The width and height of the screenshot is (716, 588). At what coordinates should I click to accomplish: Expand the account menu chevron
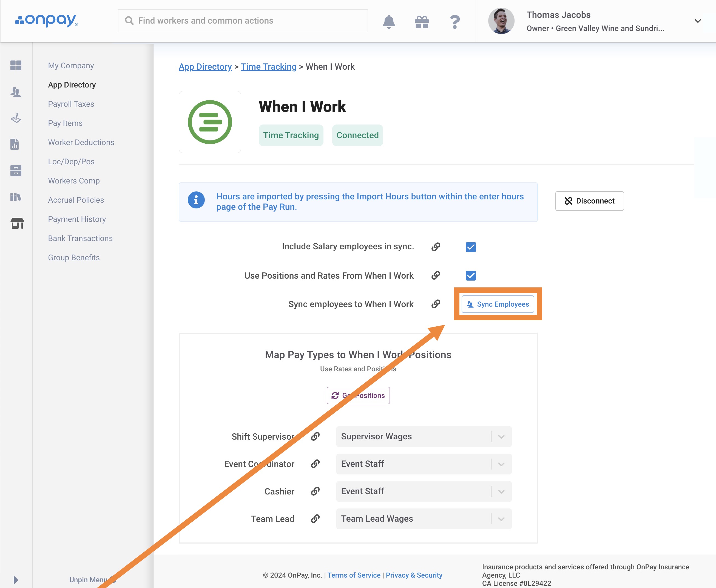(698, 21)
